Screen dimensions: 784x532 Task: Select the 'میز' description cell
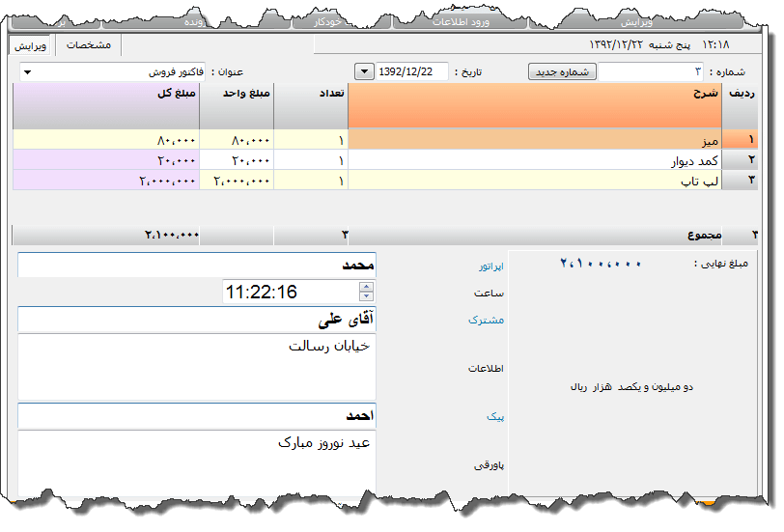(x=536, y=140)
